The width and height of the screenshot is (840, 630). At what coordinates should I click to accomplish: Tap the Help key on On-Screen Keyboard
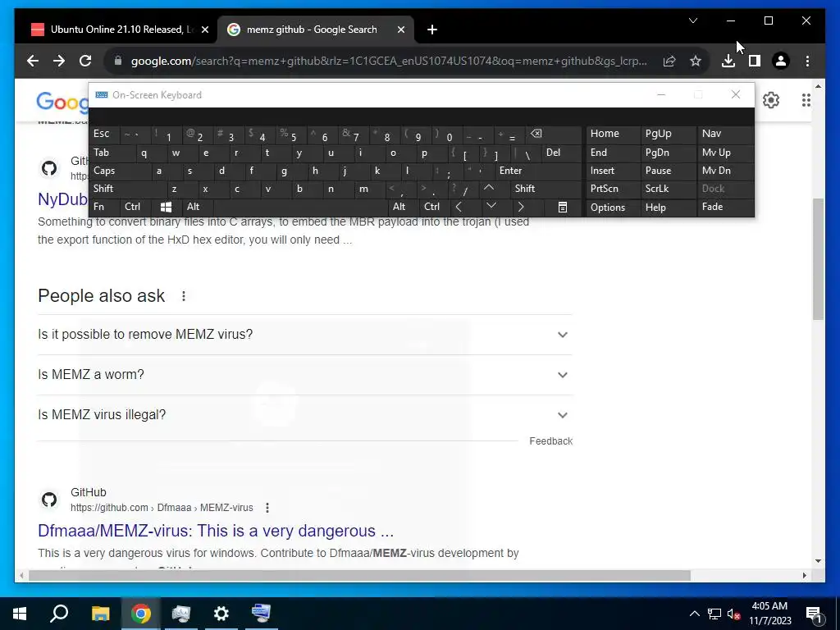tap(668, 208)
